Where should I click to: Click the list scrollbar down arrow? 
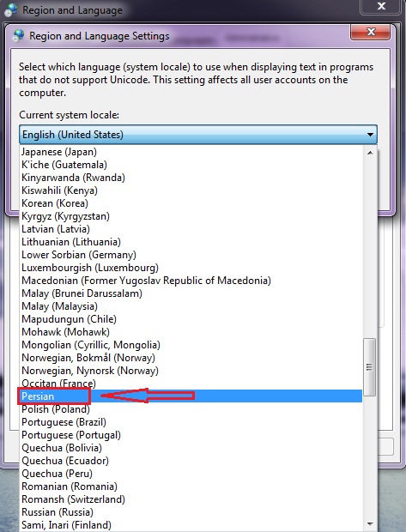[370, 524]
